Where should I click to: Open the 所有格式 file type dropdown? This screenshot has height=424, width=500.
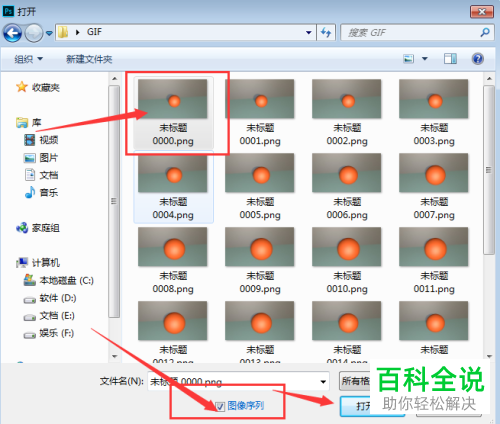[x=355, y=381]
